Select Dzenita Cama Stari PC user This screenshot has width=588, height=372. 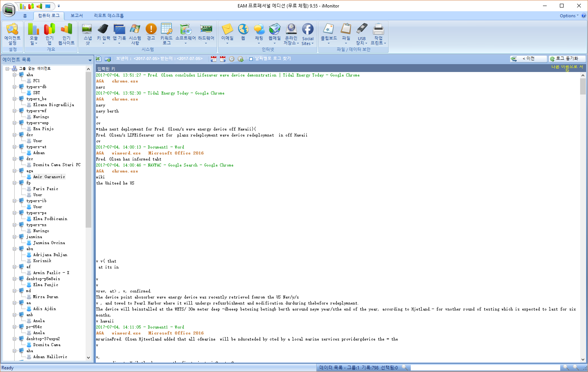[57, 165]
